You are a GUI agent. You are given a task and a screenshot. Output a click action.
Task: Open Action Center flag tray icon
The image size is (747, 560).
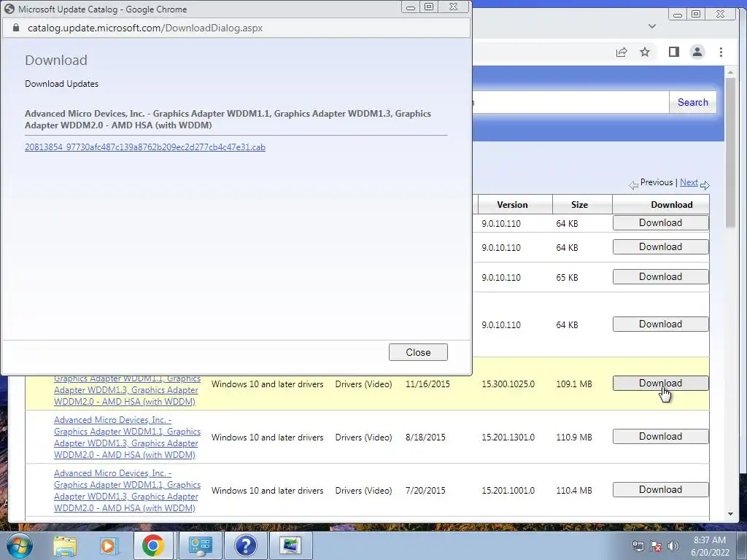tap(656, 546)
